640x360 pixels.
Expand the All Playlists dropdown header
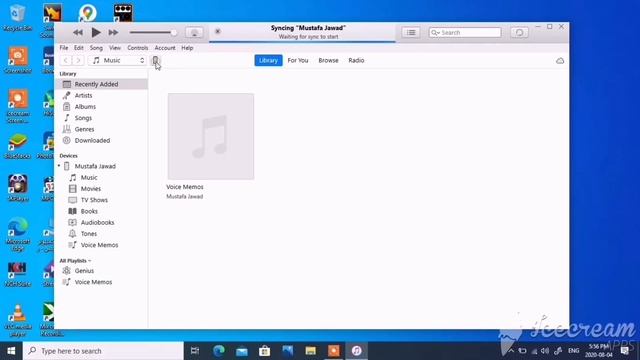[x=75, y=260]
